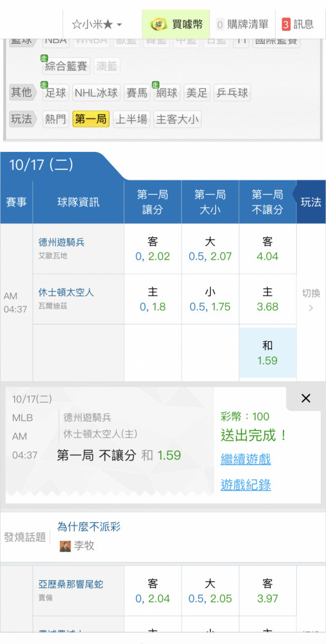The height and width of the screenshot is (644, 326).
Task: Pick 客 3.97 moneyline odds
Action: tap(267, 591)
